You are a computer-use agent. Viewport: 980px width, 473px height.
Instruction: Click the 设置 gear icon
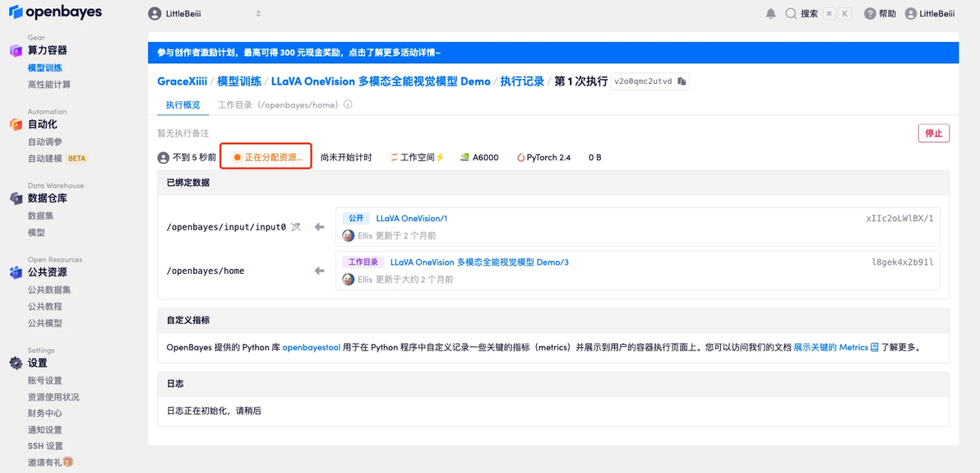click(x=16, y=363)
